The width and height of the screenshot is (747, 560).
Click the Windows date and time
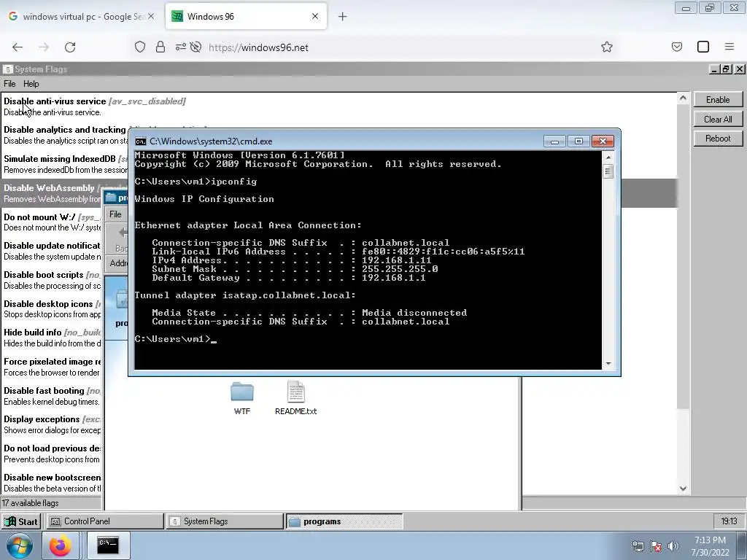[x=710, y=546]
